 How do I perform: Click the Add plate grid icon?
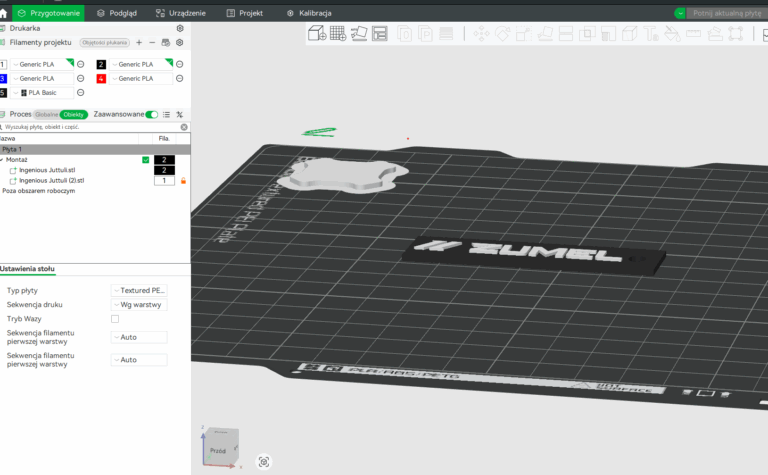coord(338,33)
